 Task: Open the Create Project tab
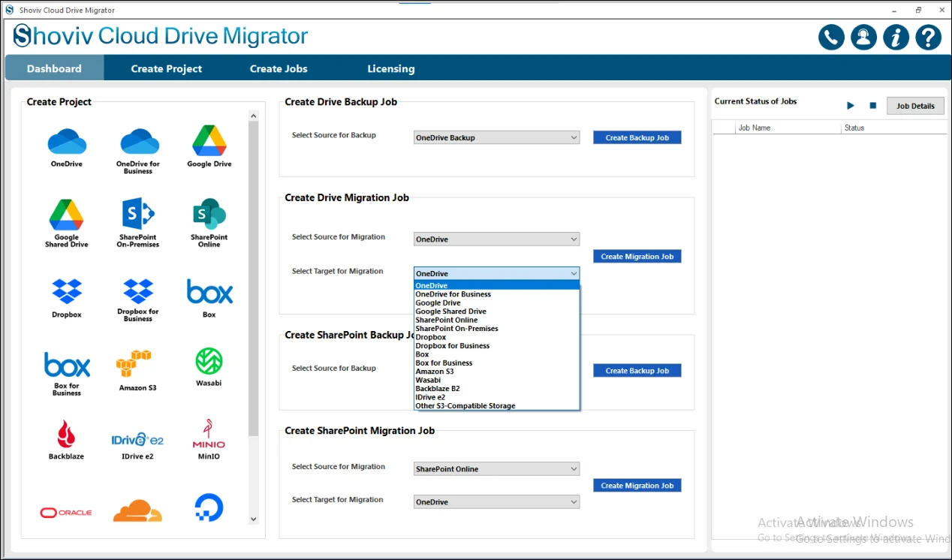point(167,68)
